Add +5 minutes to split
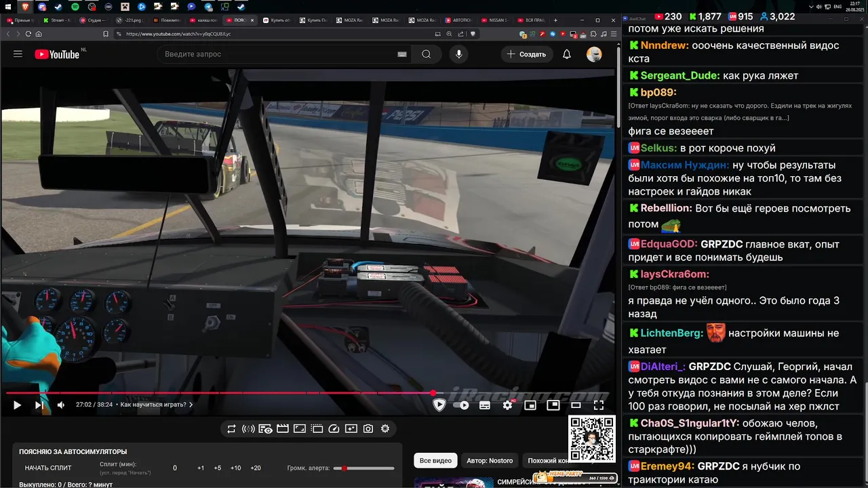The height and width of the screenshot is (488, 868). coord(218,468)
